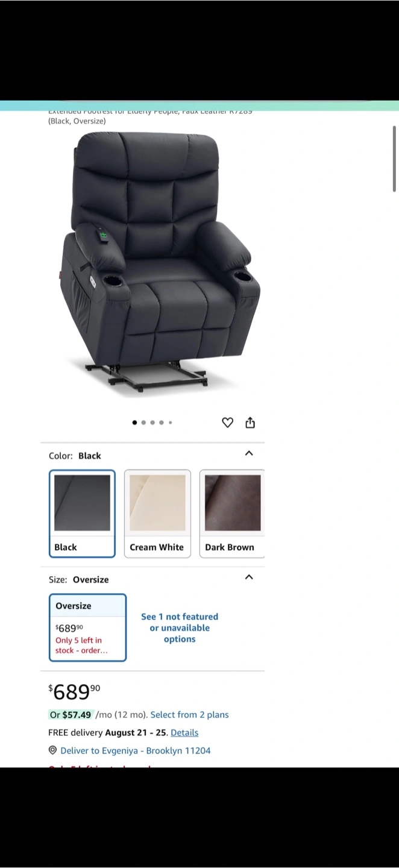Click the page scrollbar handle

pos(394,159)
